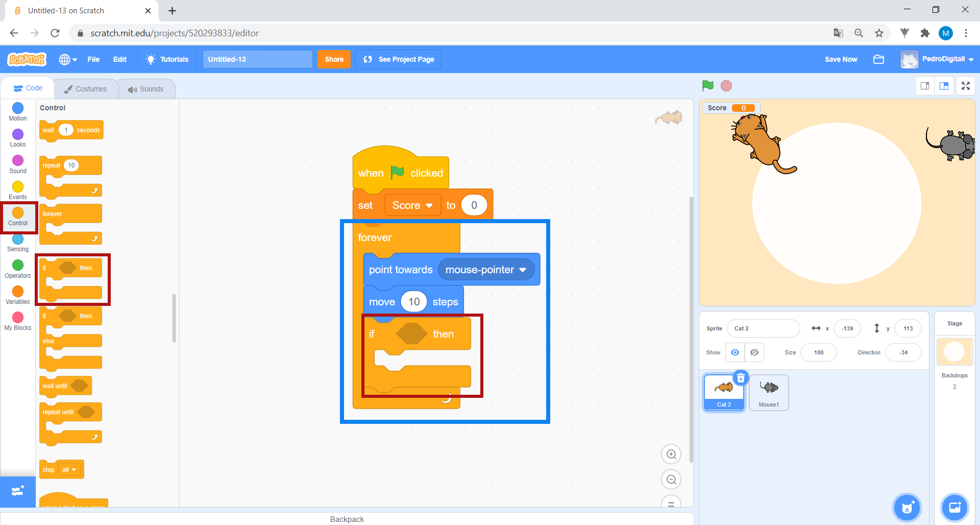
Task: Bookmark this page with star icon
Action: tap(879, 33)
